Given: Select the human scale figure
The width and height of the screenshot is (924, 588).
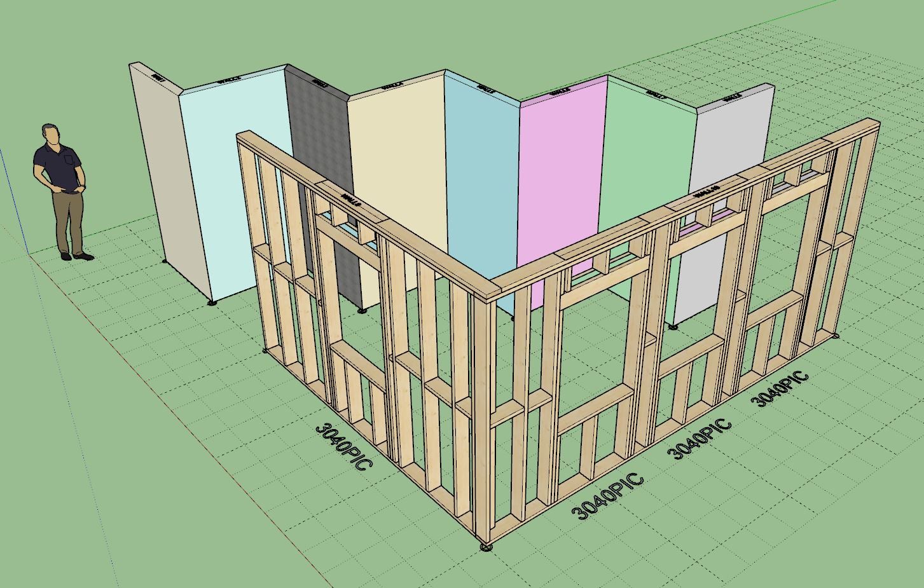Looking at the screenshot, I should tap(61, 191).
